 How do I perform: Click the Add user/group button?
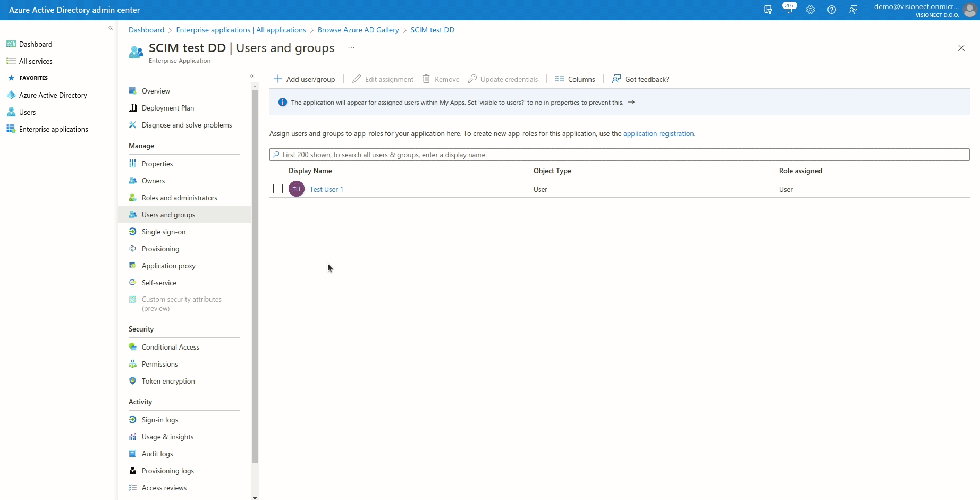[305, 79]
